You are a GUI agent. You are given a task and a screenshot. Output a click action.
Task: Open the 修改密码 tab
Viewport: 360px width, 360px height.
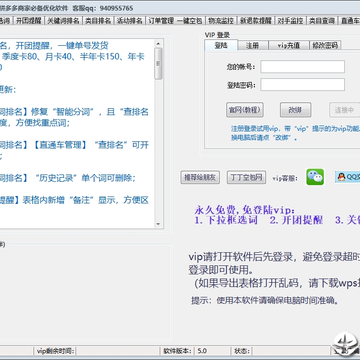coord(325,45)
